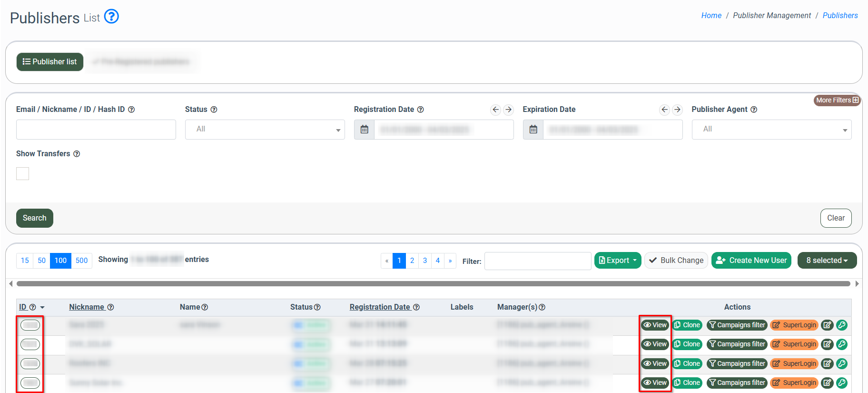Toggle the Show Transfers checkbox
Screen dimensions: 868x393
click(x=23, y=173)
